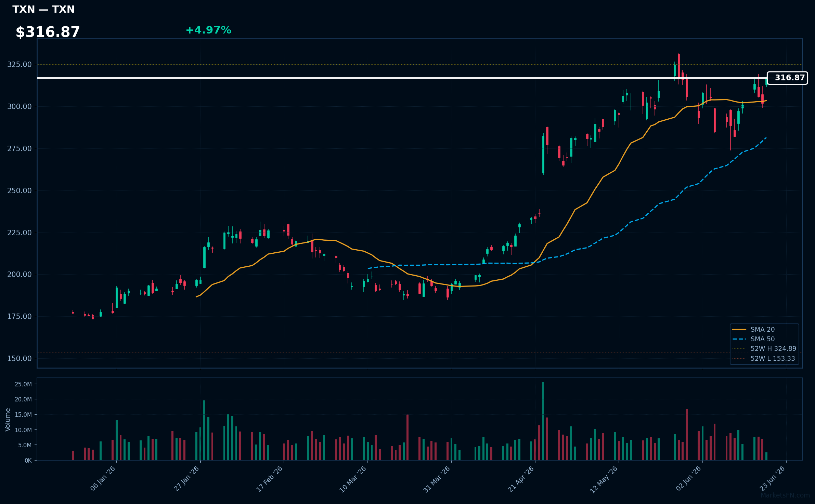
Task: Click the 06 Jan '26 date label
Action: (x=103, y=478)
